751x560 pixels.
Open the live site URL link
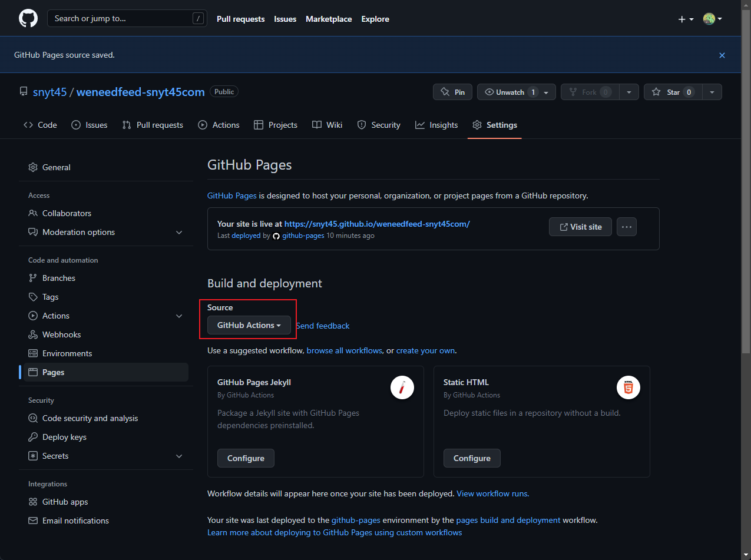click(x=377, y=224)
